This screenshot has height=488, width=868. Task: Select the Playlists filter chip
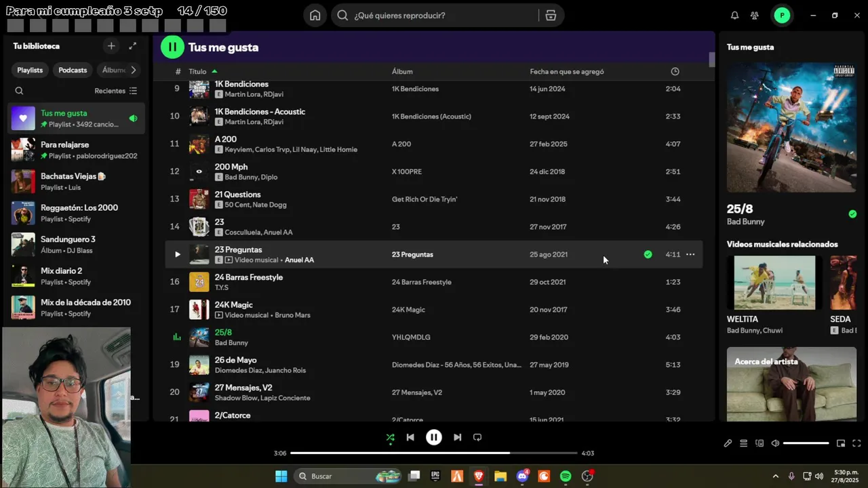click(30, 70)
